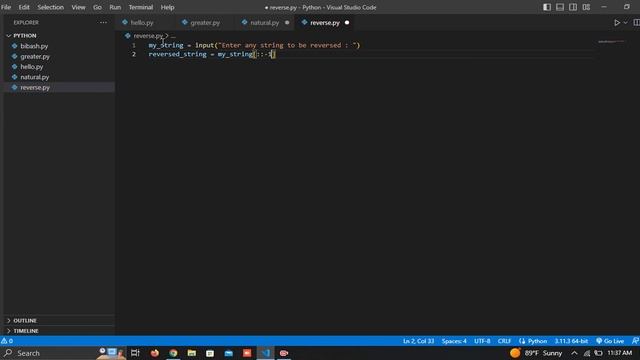Open the View menu
The image size is (640, 360).
(x=78, y=7)
